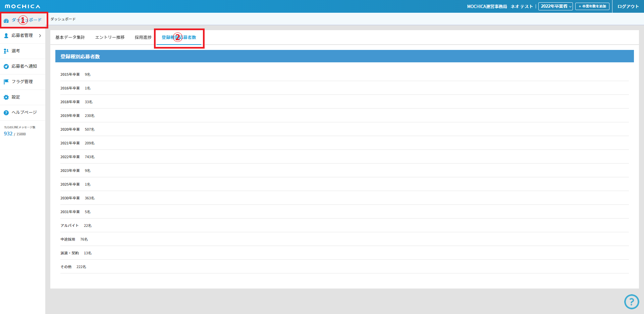
Task: Click the ダッシュボード breadcrumb text
Action: coord(63,19)
